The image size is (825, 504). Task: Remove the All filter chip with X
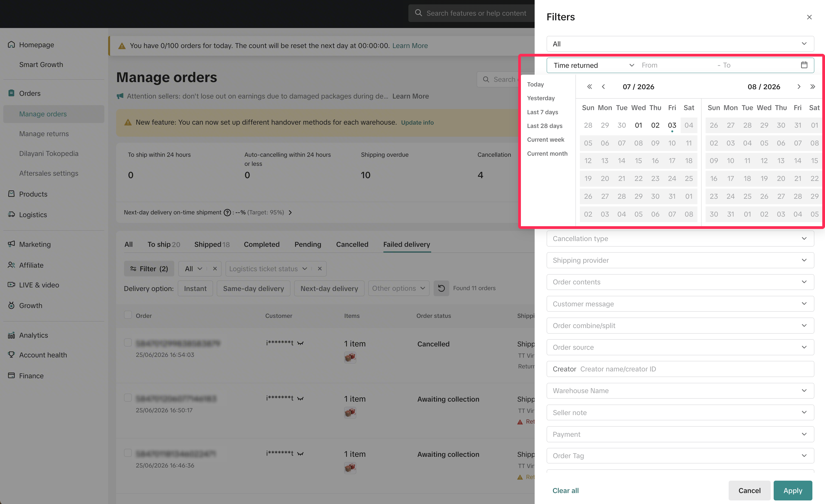click(x=215, y=268)
